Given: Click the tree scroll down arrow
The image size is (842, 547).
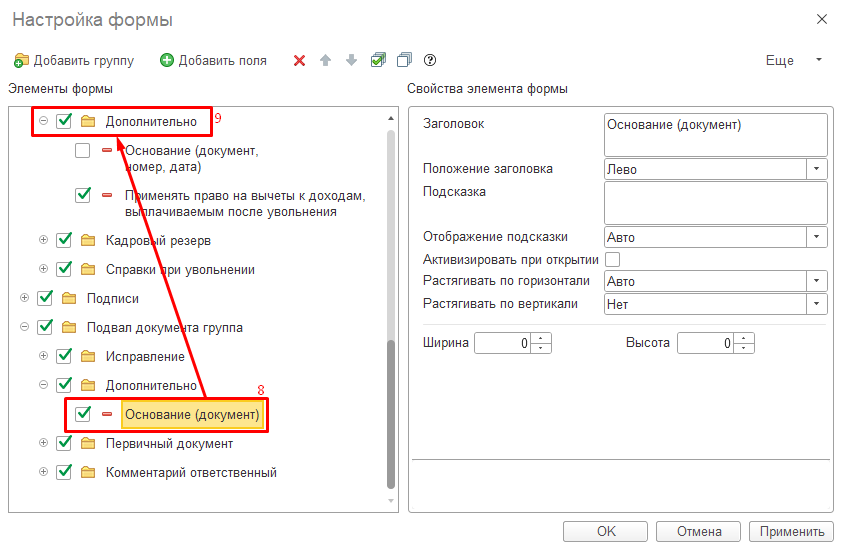Looking at the screenshot, I should (391, 500).
